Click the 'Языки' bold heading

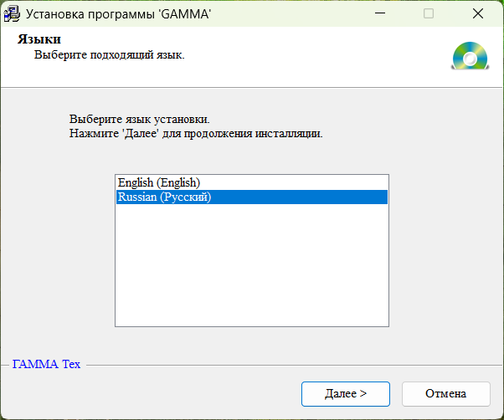pos(39,40)
